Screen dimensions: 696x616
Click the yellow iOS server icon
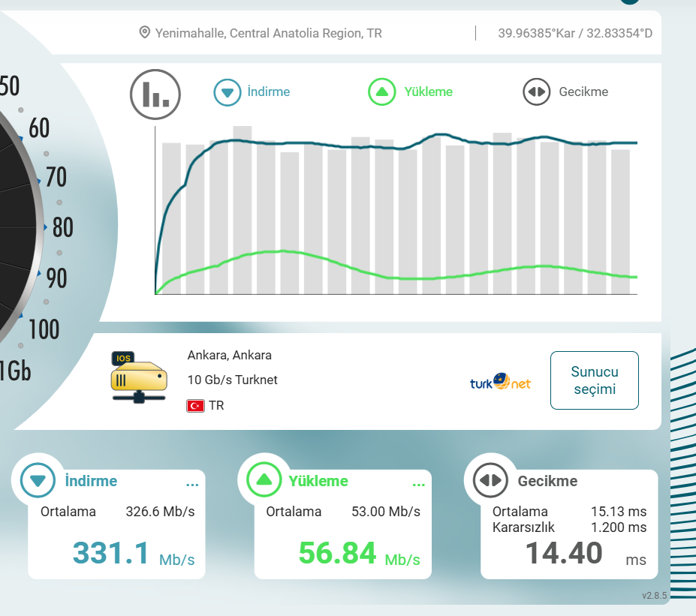click(139, 377)
